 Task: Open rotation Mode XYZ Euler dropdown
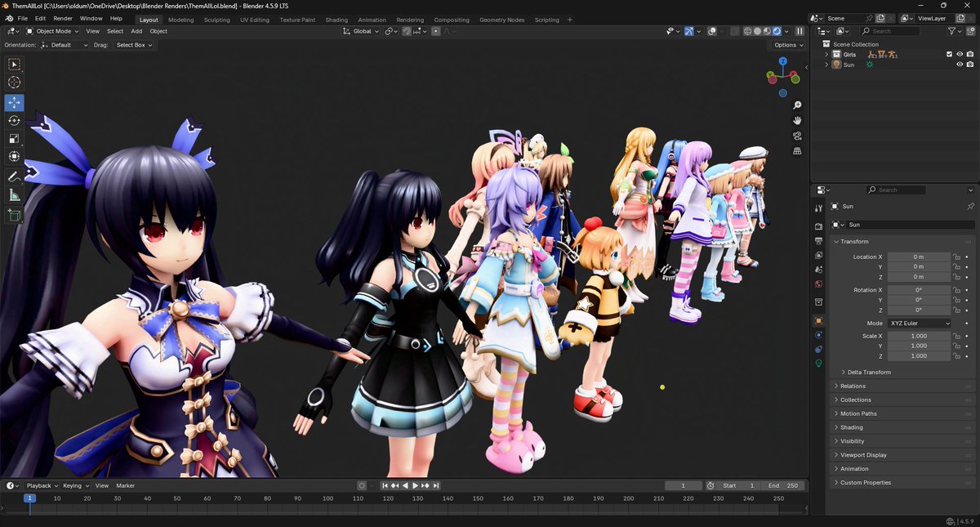tap(920, 324)
